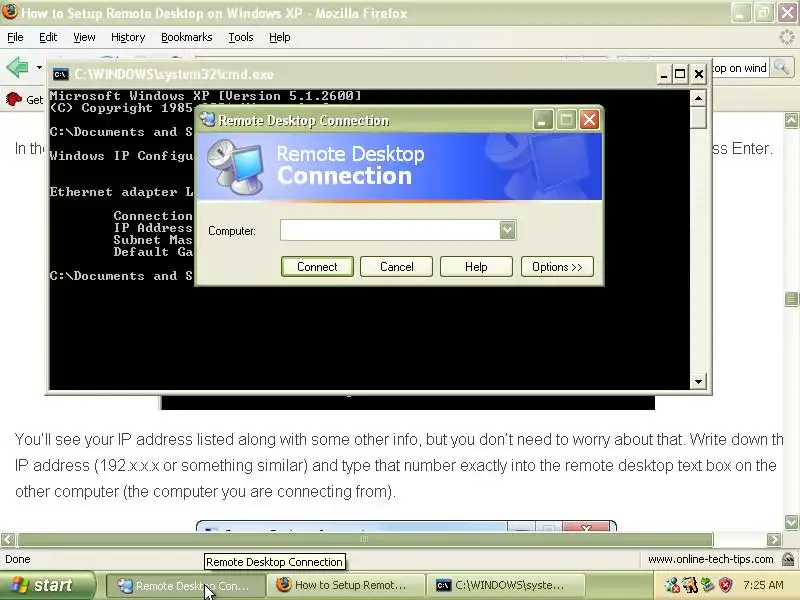Click the Remote Desktop Connection title icon
The image size is (800, 600).
207,120
